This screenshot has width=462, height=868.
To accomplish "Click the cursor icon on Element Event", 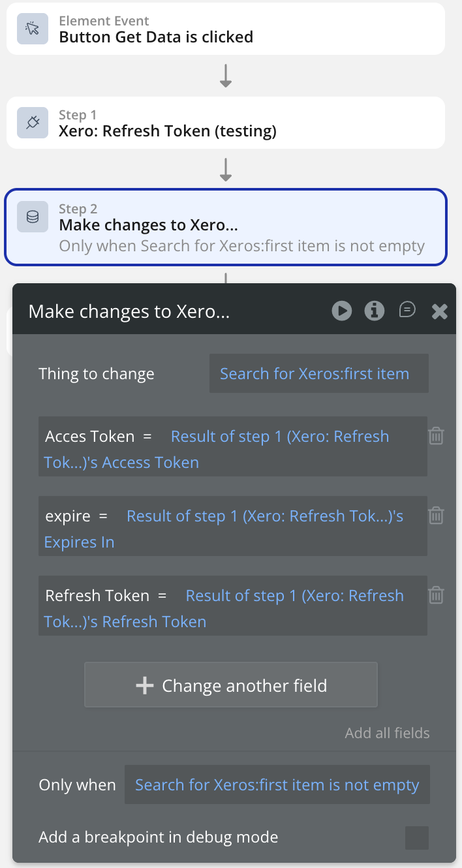I will 33,29.
